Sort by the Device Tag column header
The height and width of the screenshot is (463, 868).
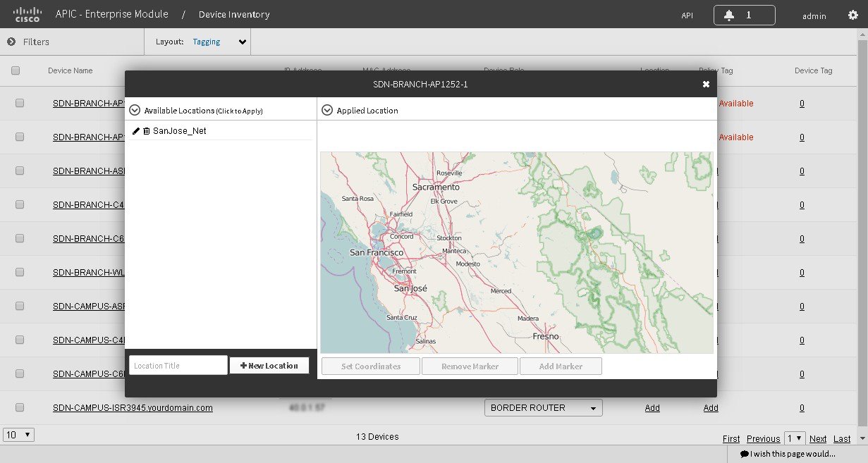[x=814, y=70]
